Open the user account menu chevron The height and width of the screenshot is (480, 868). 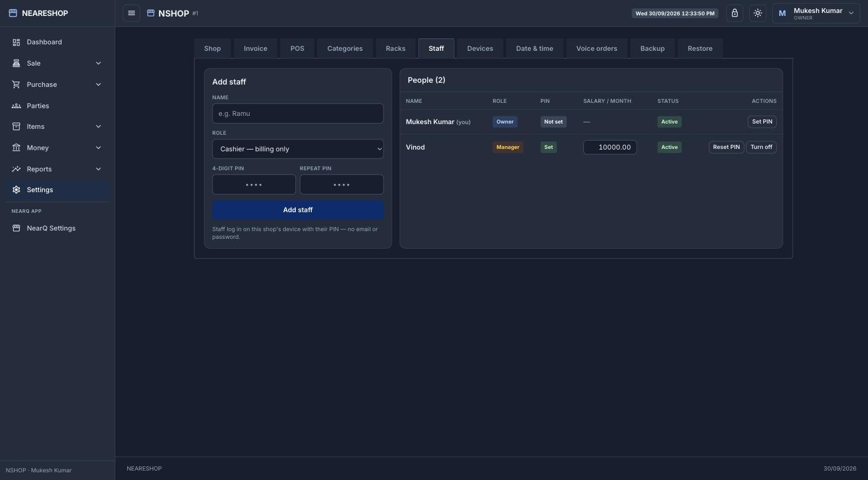(x=851, y=13)
